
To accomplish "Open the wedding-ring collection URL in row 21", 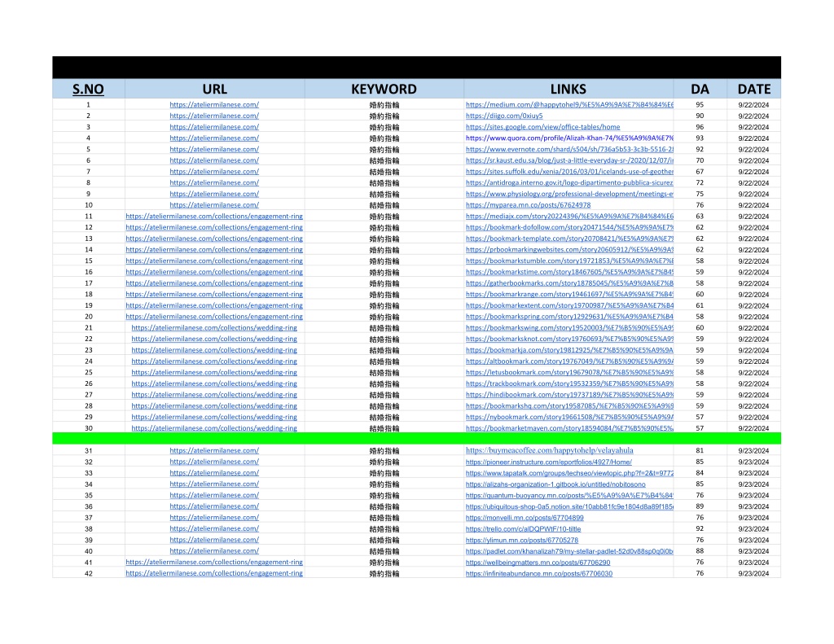I will click(214, 328).
